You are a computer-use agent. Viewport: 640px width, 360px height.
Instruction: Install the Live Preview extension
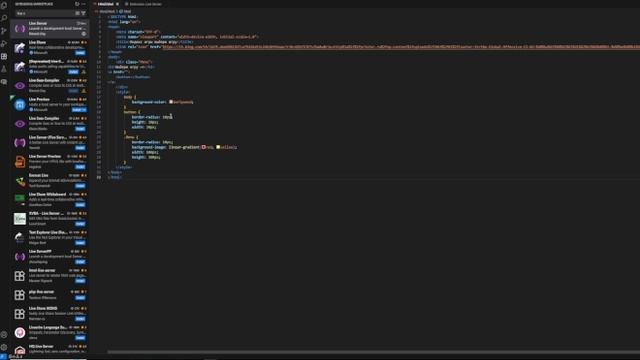(x=79, y=110)
